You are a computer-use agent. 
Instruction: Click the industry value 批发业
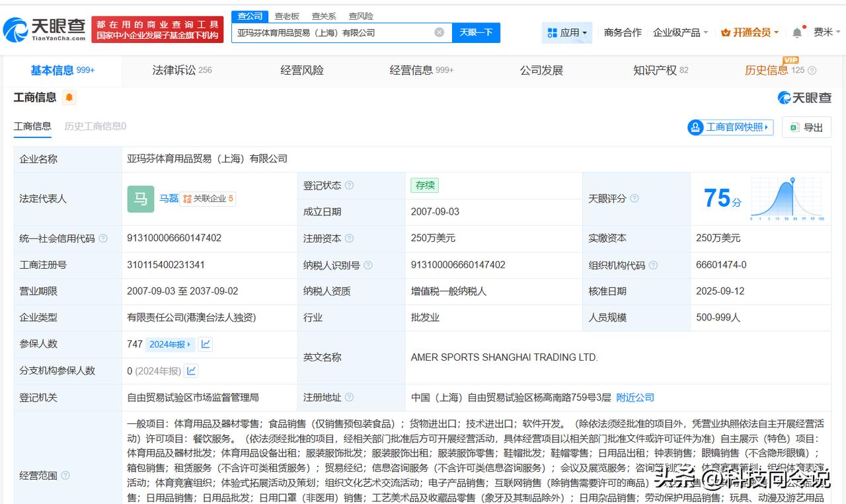[x=425, y=318]
